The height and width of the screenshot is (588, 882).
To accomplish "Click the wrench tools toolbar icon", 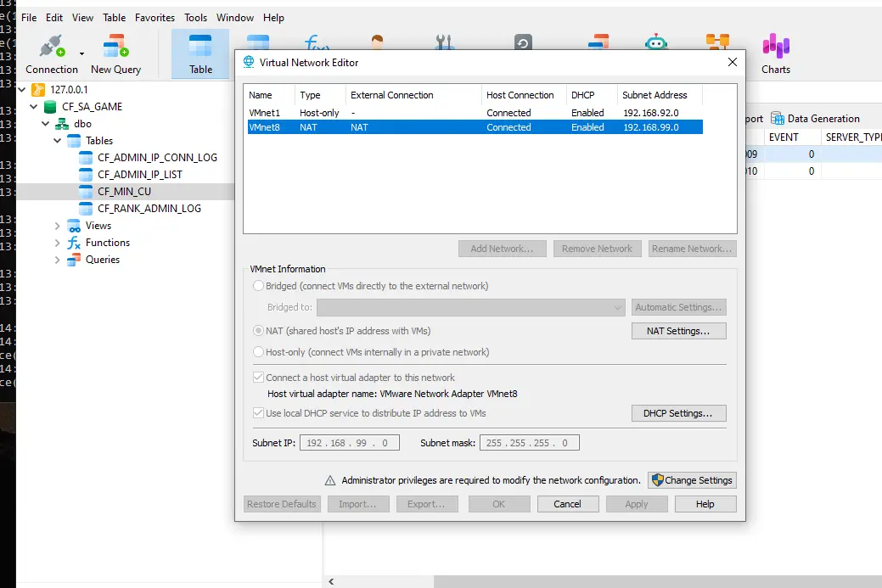I will click(x=444, y=42).
